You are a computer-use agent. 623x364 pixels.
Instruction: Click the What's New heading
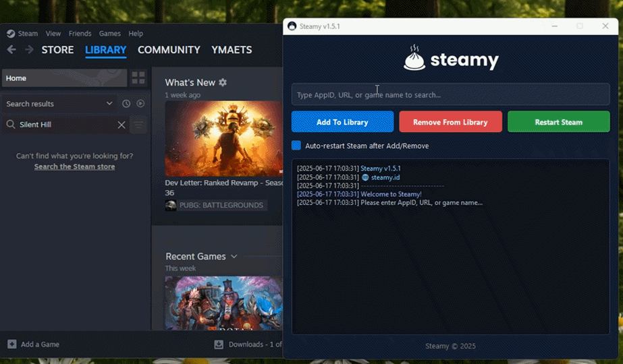click(190, 82)
